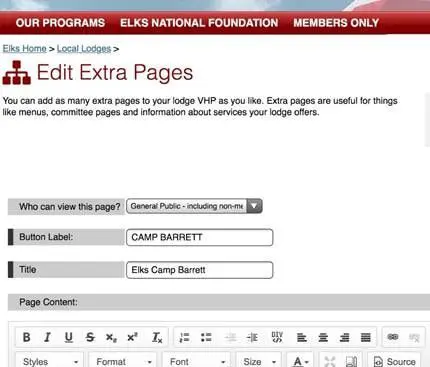Image resolution: width=430 pixels, height=367 pixels.
Task: Click the 'Edit Extra Pages' heading
Action: point(115,72)
